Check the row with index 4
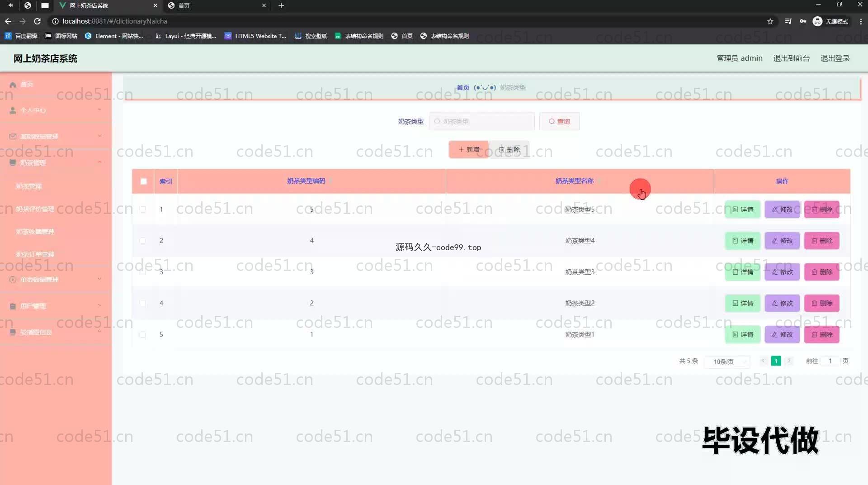 click(x=142, y=303)
